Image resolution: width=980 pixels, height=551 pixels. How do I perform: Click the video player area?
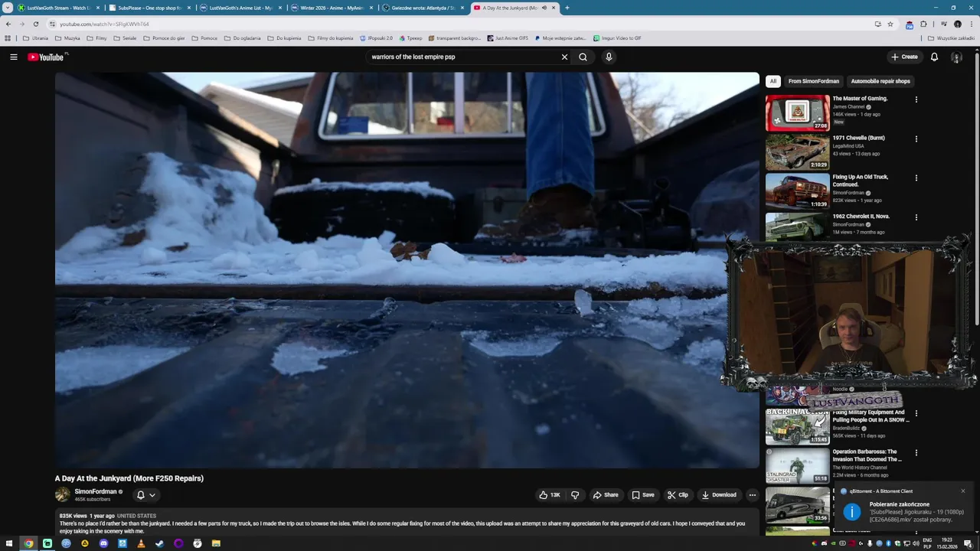tap(407, 269)
